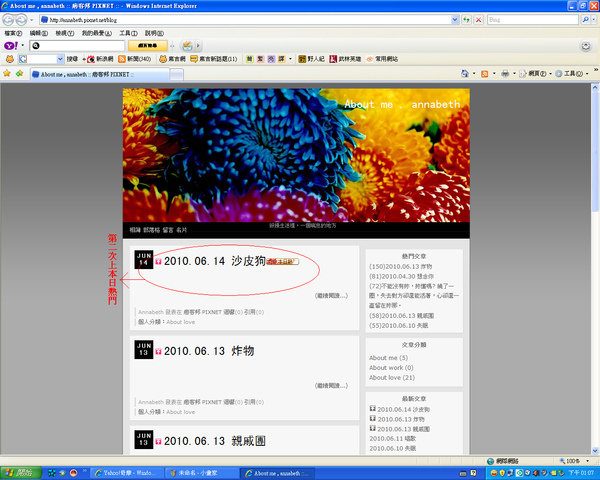This screenshot has height=480, width=600.
Task: Click the 留言 guestbook nav link
Action: point(168,230)
